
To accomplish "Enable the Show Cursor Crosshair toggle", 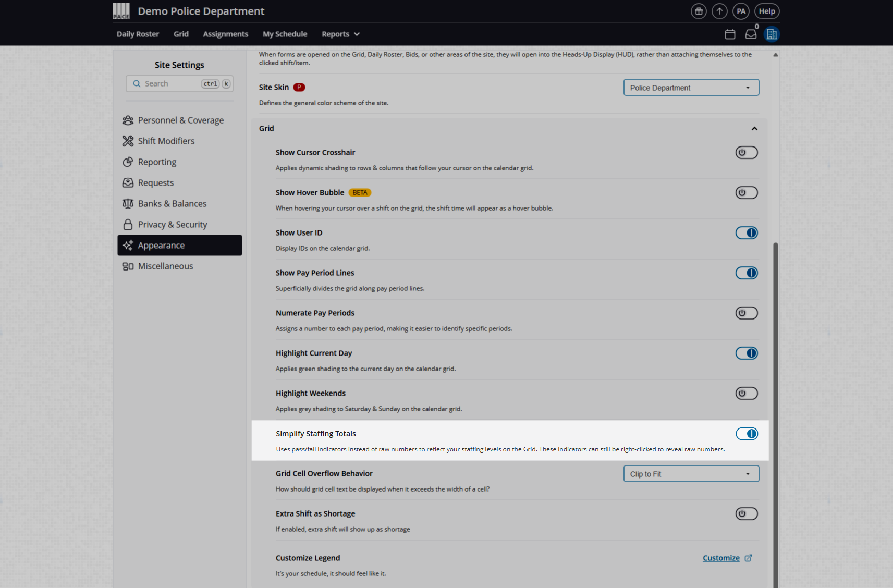I will tap(747, 153).
